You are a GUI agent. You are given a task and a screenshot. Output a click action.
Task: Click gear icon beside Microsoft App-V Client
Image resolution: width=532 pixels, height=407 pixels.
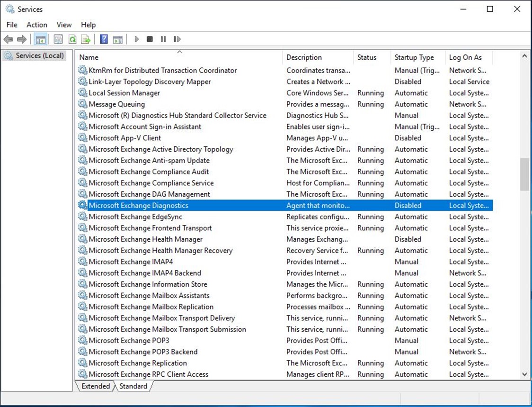[82, 137]
